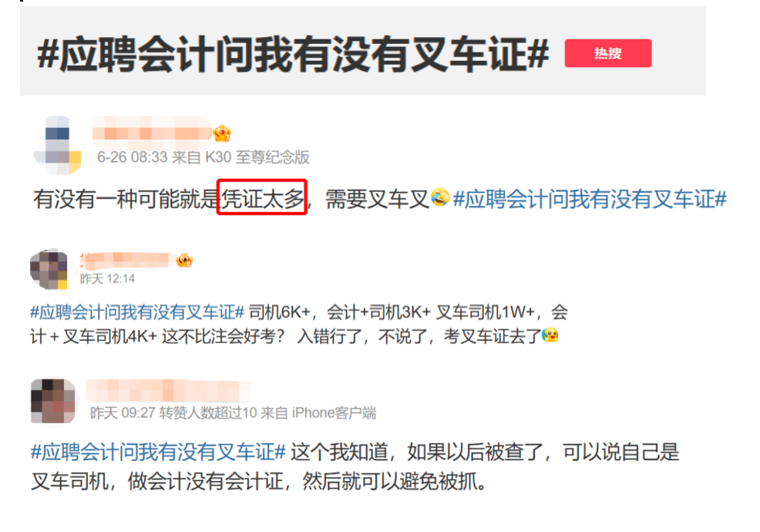
Task: Click the laughing-crying emoji in the first post
Action: 440,197
